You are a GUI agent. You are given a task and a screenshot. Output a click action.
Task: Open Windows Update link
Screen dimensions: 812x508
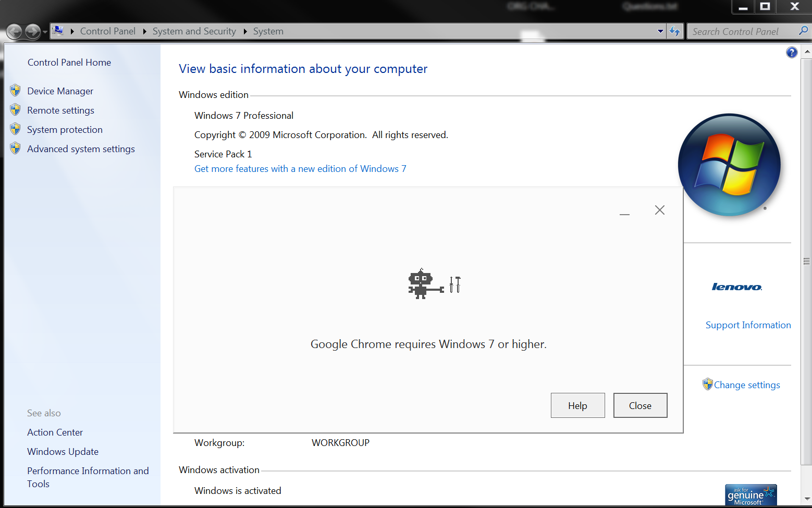(63, 452)
